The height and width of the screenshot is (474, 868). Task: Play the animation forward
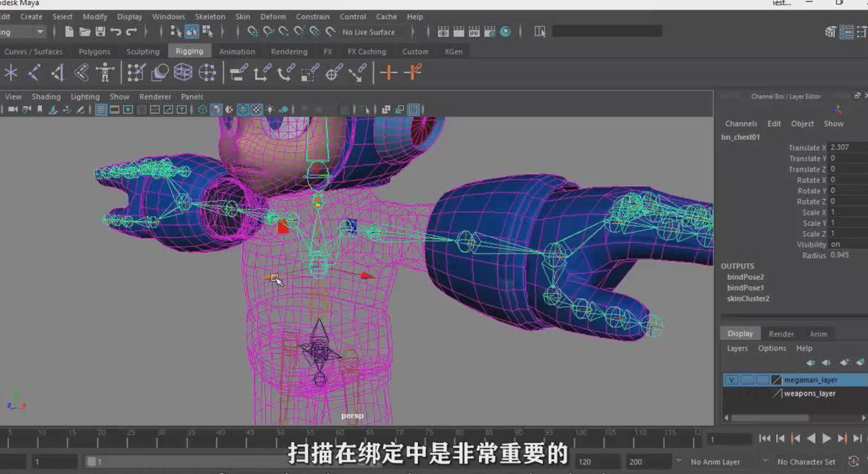(x=826, y=439)
